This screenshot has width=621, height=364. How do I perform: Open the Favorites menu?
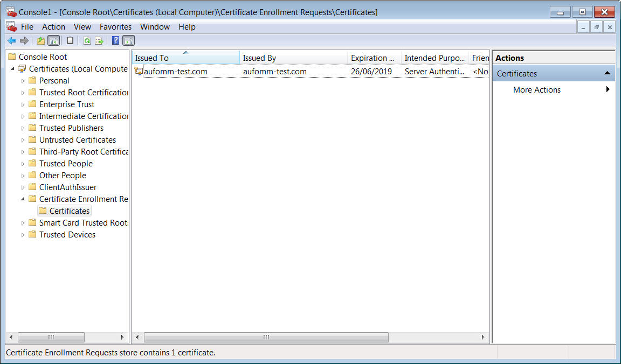[x=115, y=27]
